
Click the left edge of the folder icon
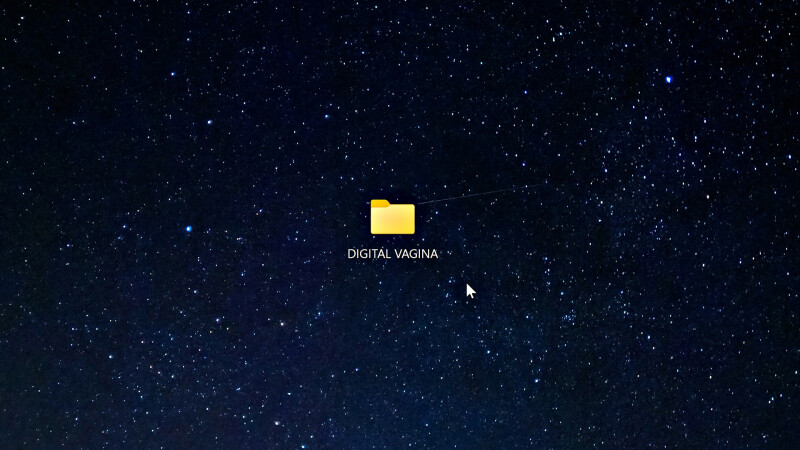click(x=373, y=219)
